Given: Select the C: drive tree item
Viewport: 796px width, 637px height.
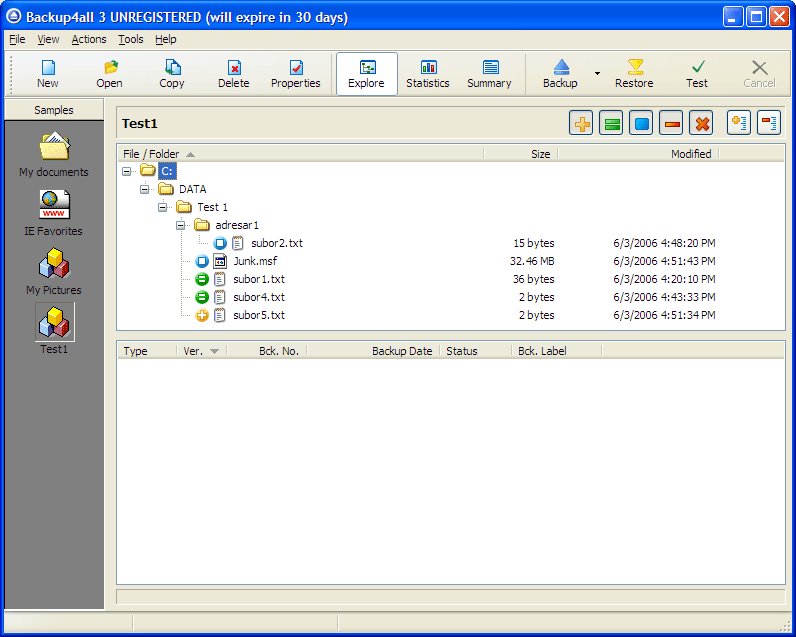Looking at the screenshot, I should (167, 171).
